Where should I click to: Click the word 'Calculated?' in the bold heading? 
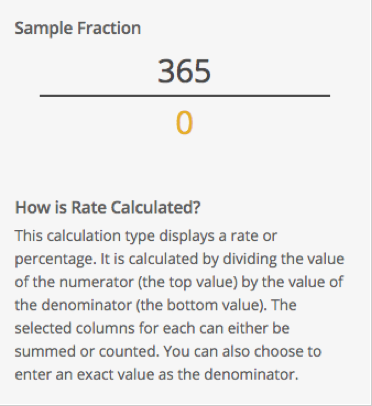(x=156, y=207)
